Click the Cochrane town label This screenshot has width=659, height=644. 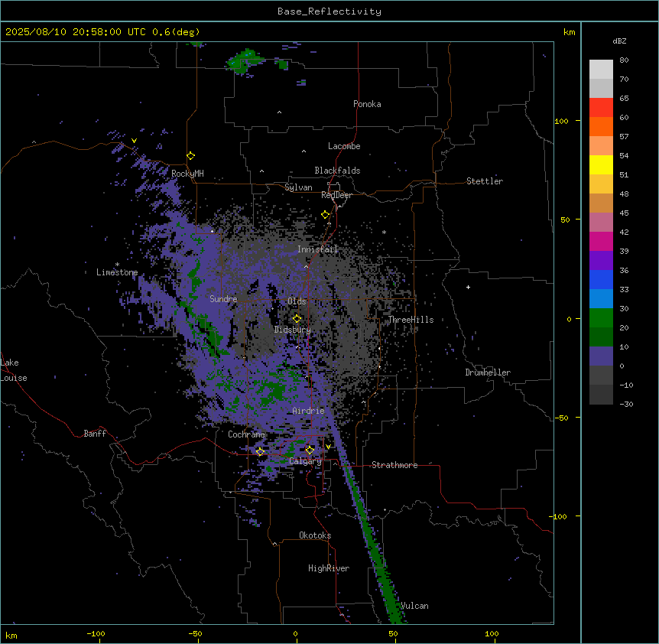(x=246, y=434)
